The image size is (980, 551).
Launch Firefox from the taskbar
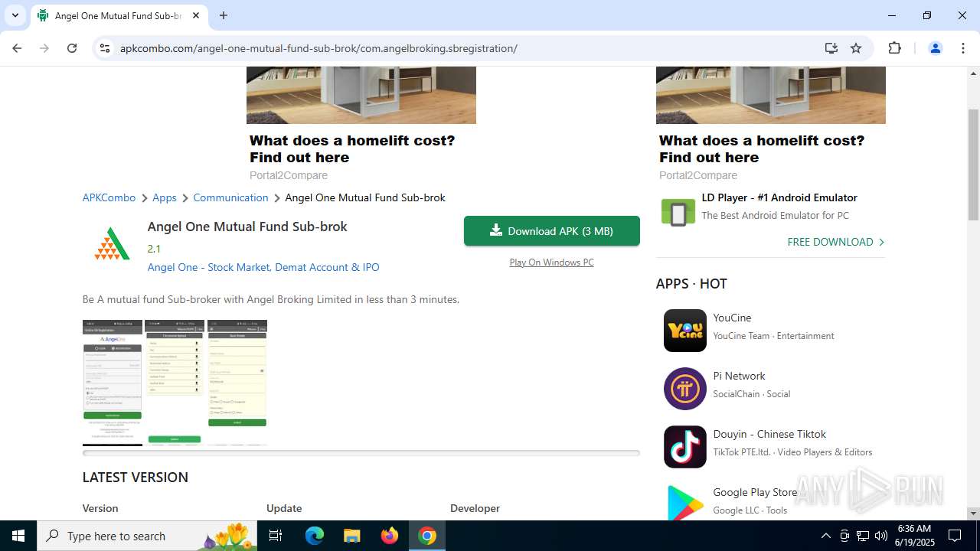tap(390, 536)
